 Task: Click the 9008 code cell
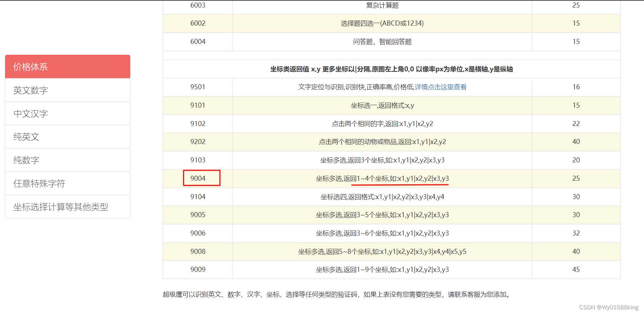198,252
